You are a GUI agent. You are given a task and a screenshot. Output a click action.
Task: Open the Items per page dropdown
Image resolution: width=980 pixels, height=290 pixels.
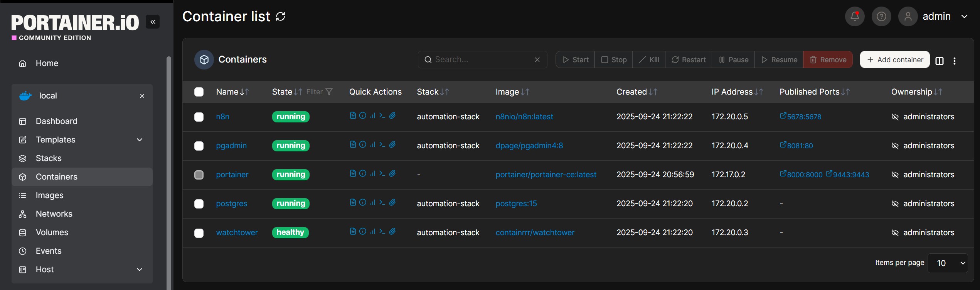pos(948,263)
